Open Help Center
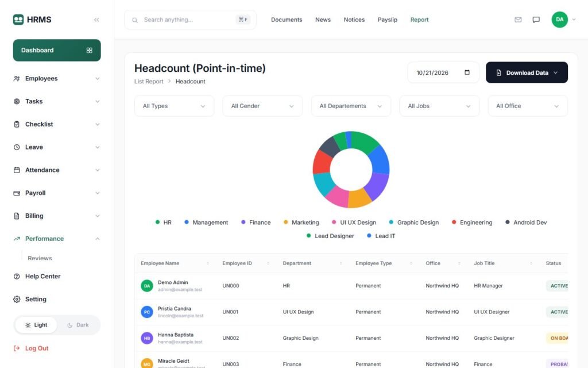 pos(42,277)
